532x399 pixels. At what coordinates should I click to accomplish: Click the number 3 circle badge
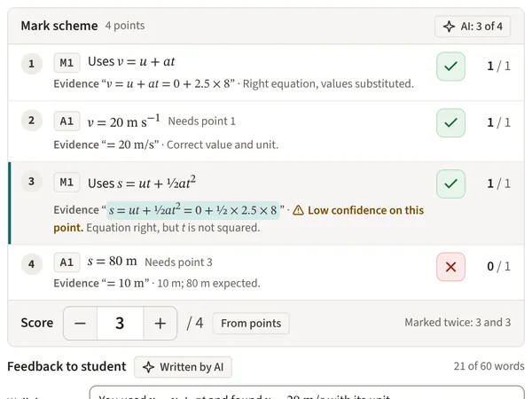[32, 182]
